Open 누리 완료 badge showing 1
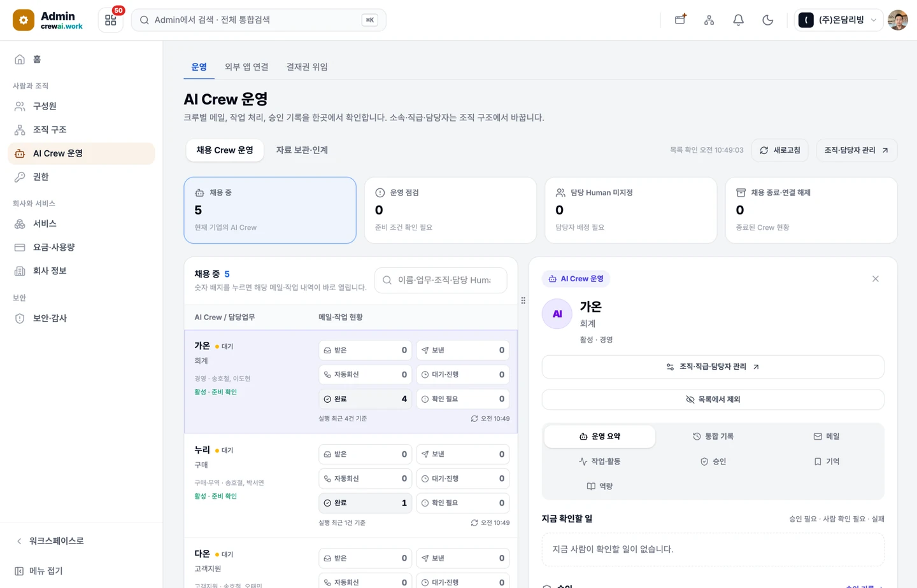 pos(365,503)
